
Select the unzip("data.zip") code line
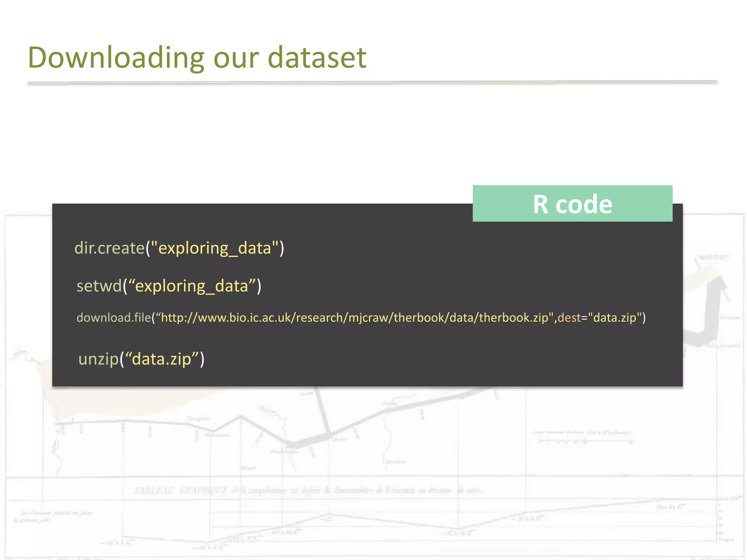tap(142, 359)
